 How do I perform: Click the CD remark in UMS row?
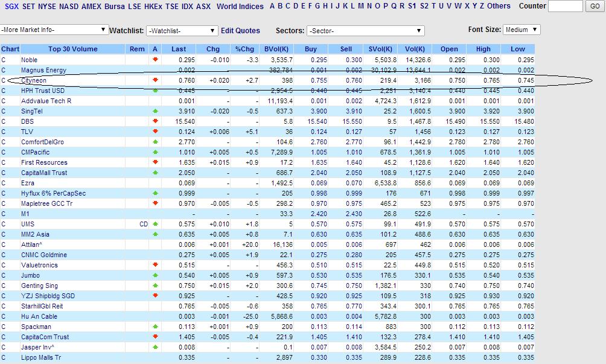[144, 224]
